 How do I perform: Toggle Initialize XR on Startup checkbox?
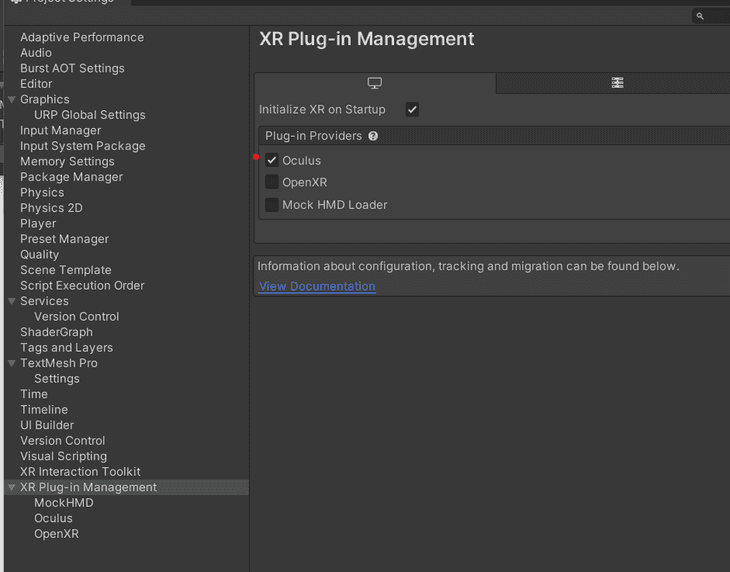click(x=412, y=109)
